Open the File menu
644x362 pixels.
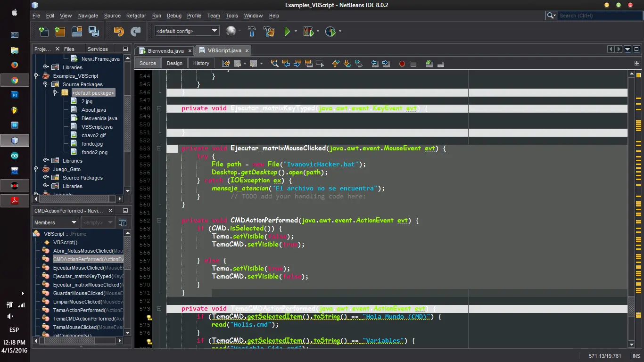click(x=36, y=16)
